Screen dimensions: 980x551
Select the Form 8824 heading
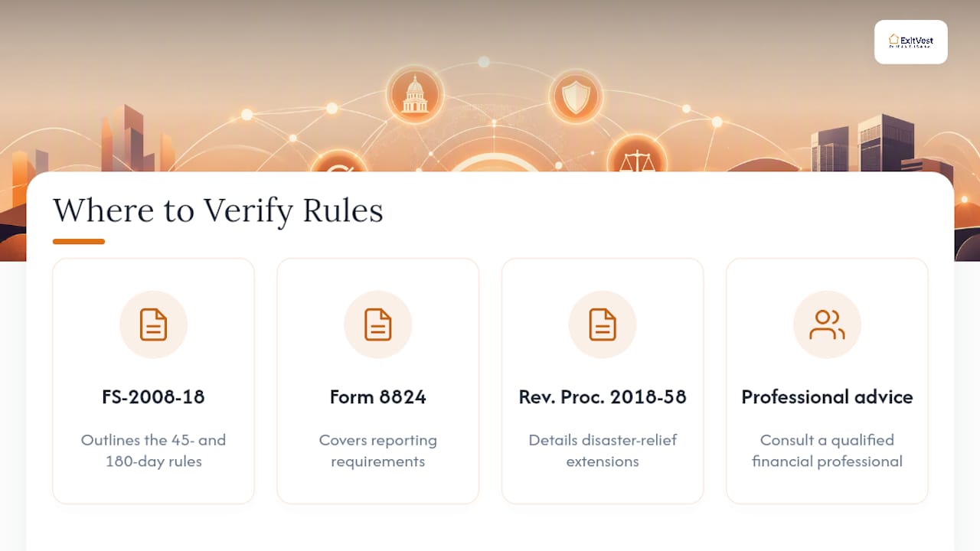coord(377,397)
